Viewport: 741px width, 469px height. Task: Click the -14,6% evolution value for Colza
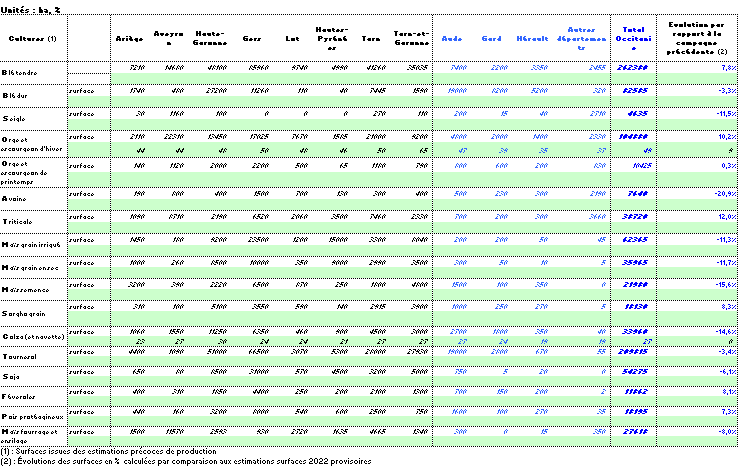point(726,332)
